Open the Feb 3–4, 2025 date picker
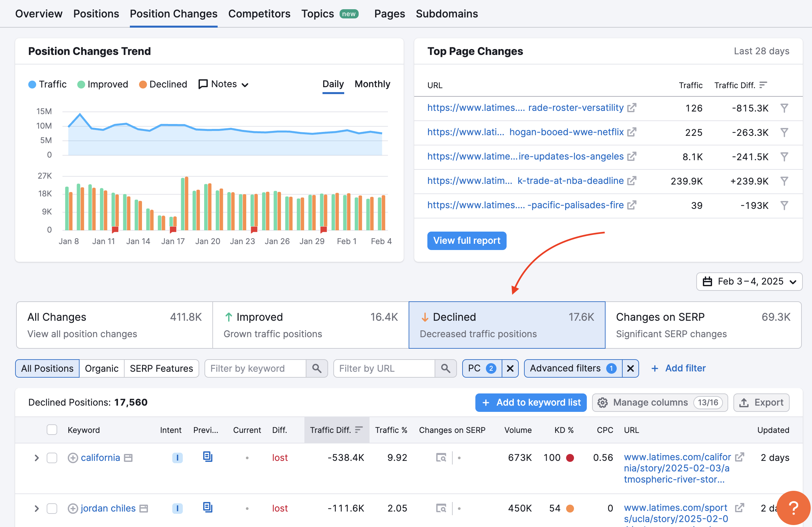 749,281
